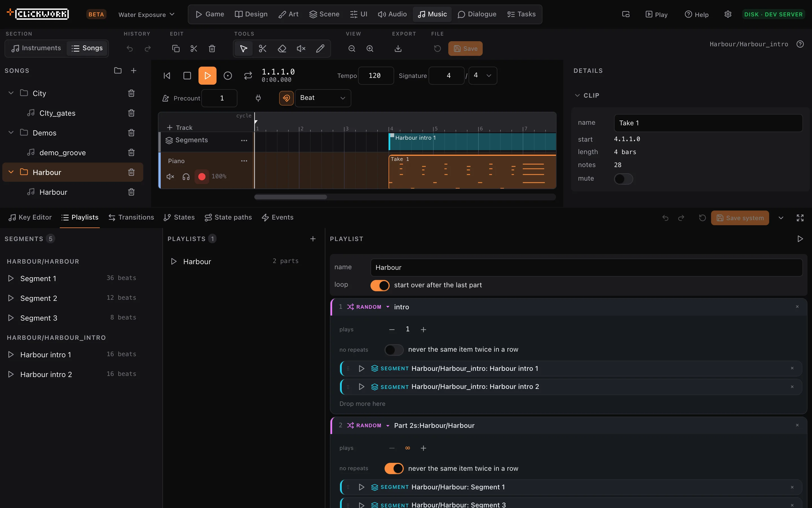Select the scissors split tool
The image size is (812, 508).
coord(262,49)
